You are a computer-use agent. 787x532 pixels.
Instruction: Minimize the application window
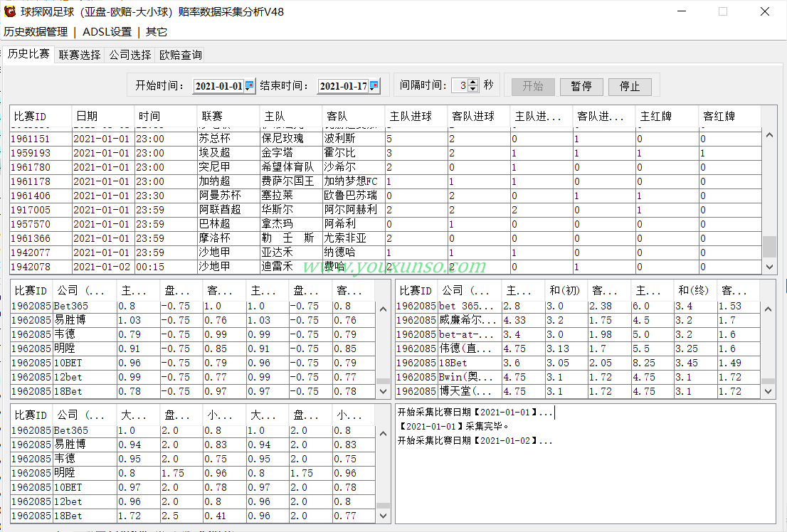(x=682, y=11)
